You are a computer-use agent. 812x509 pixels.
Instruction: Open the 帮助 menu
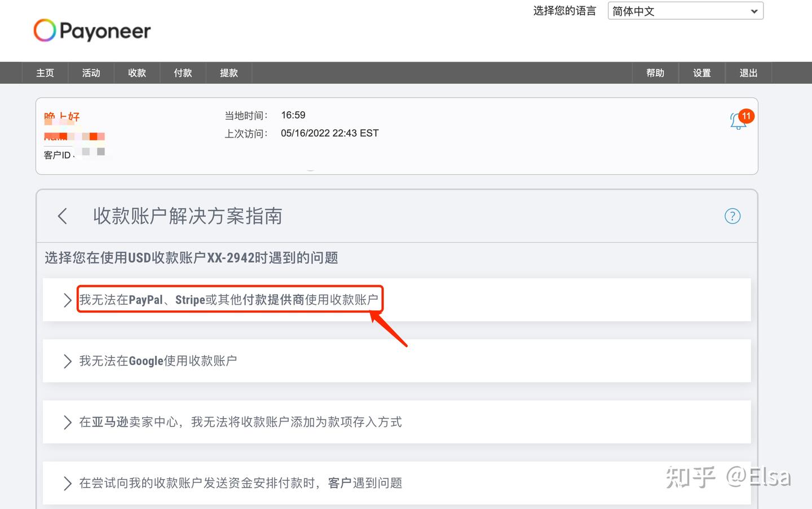[655, 72]
